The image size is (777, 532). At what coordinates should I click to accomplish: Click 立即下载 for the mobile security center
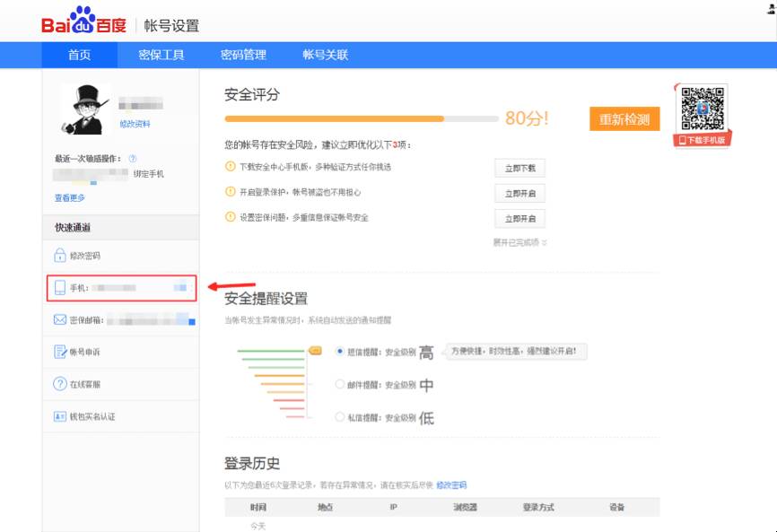point(519,168)
